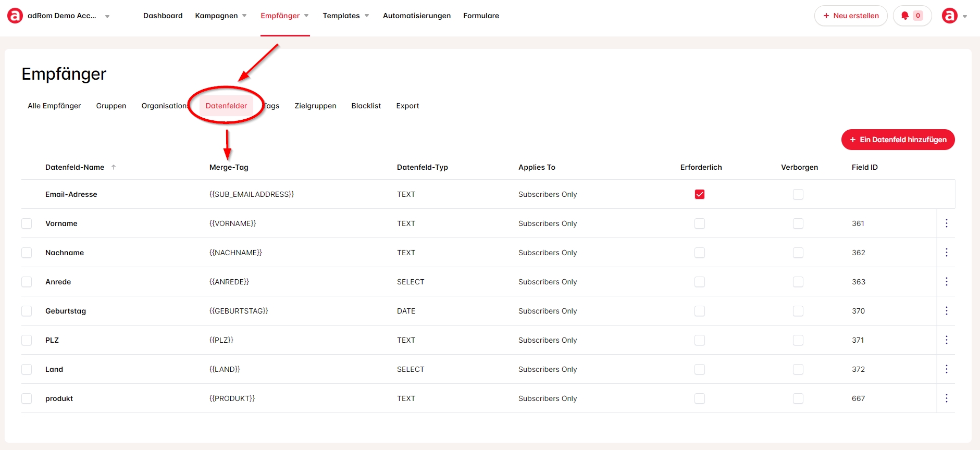Image resolution: width=980 pixels, height=450 pixels.
Task: Select the Vorname row checkbox
Action: [27, 223]
